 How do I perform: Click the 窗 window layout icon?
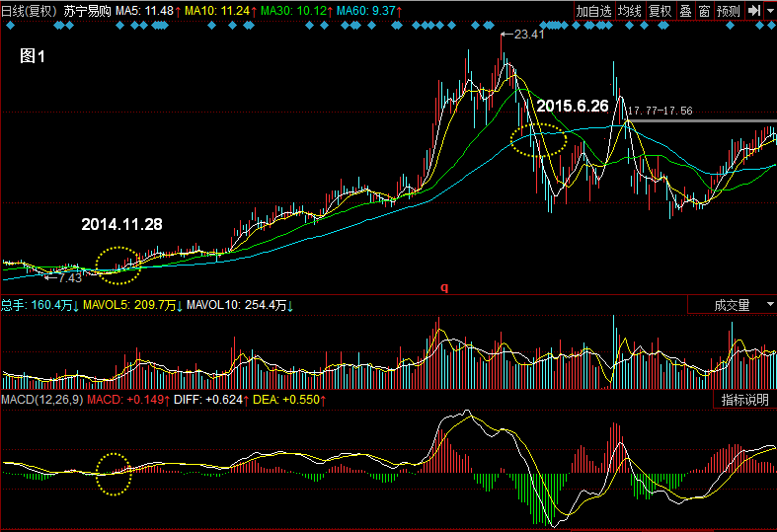point(703,10)
